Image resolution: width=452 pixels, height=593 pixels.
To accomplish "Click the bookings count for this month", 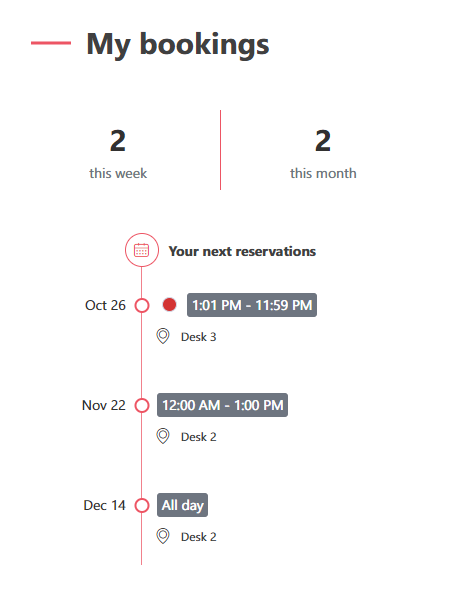I will point(323,141).
